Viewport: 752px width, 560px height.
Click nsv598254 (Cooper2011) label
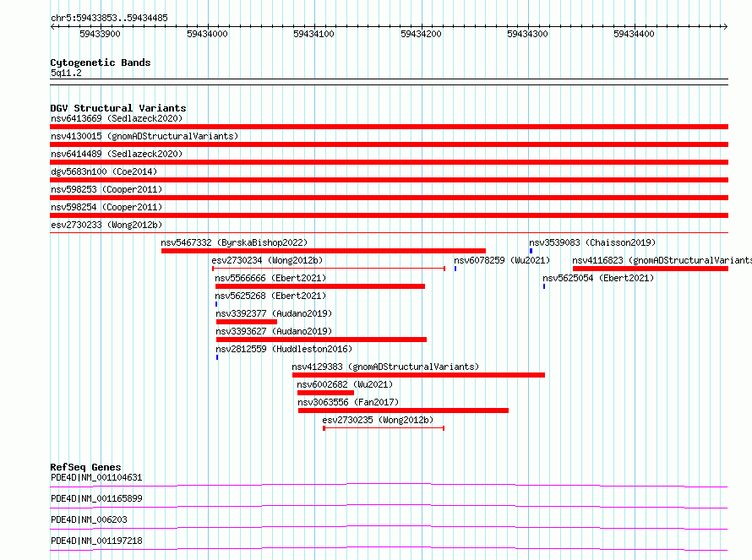pos(106,207)
